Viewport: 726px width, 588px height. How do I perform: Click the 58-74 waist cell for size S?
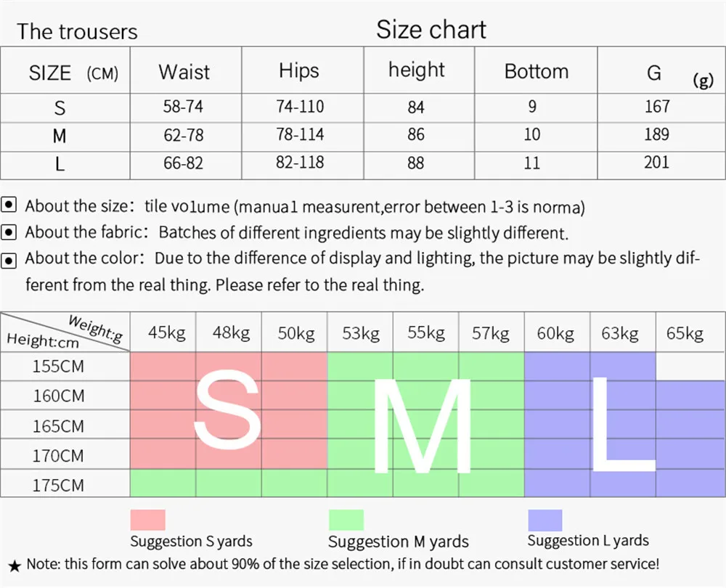[x=183, y=107]
